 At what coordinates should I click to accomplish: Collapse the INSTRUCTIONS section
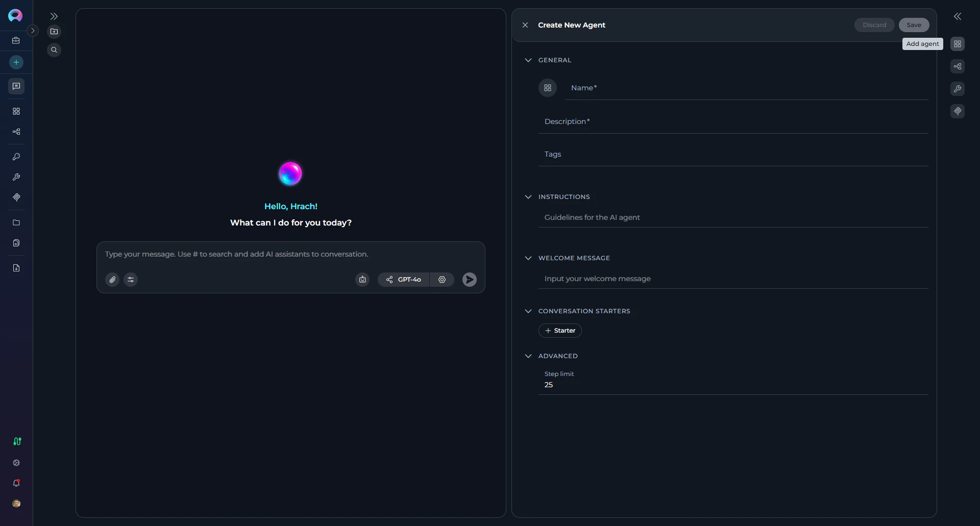point(528,196)
